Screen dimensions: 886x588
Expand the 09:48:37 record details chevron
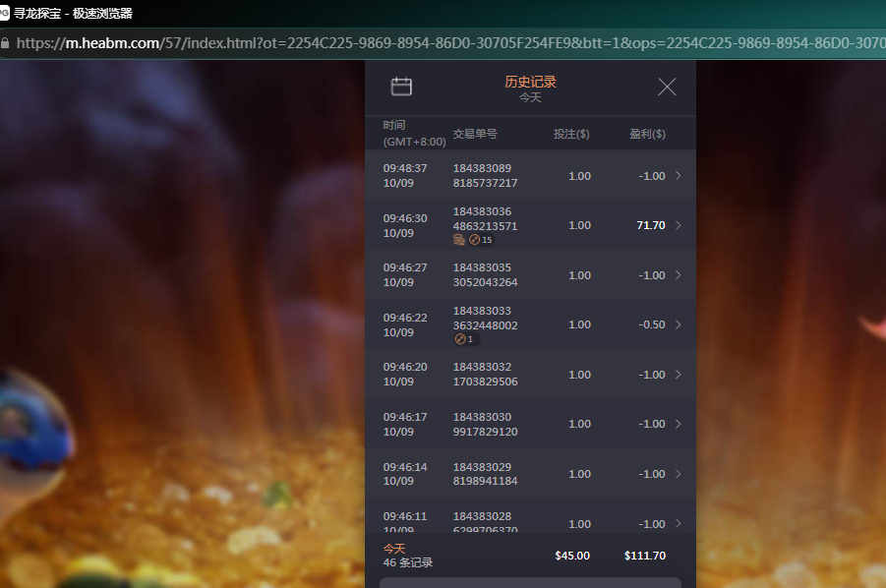pos(678,176)
